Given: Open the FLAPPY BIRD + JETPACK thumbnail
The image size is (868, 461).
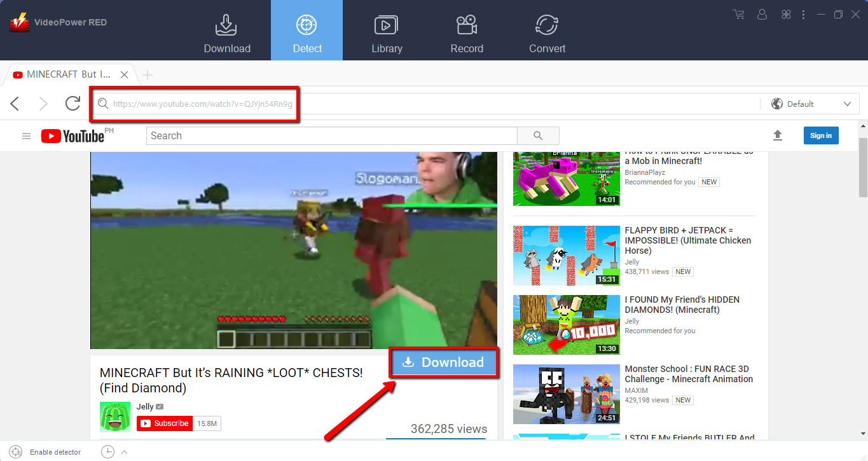Looking at the screenshot, I should [x=566, y=256].
